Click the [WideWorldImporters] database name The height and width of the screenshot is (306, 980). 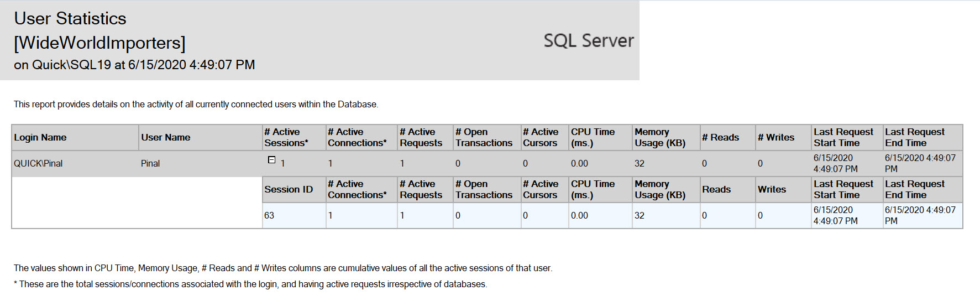pos(99,43)
